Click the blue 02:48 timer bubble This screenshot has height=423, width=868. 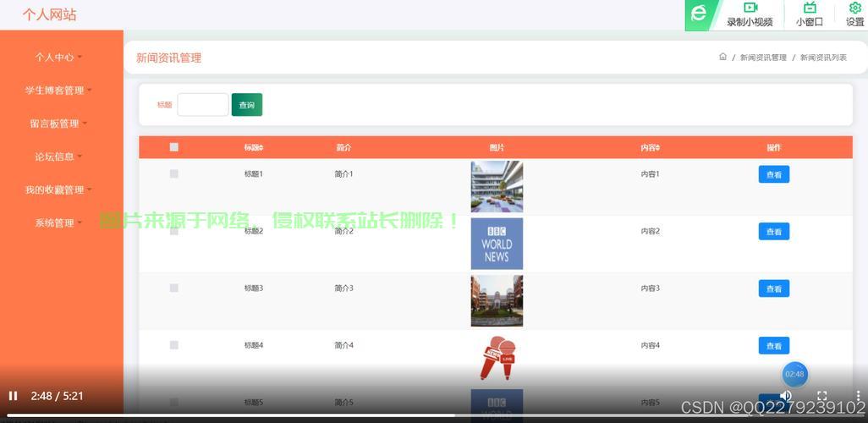point(795,374)
